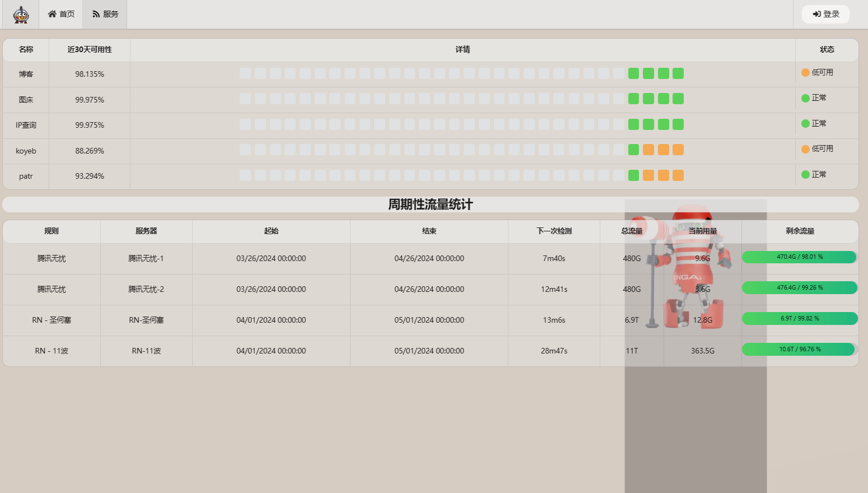Click the RN-11波 remaining traffic progress bar
Image resolution: width=868 pixels, height=493 pixels.
pos(799,350)
